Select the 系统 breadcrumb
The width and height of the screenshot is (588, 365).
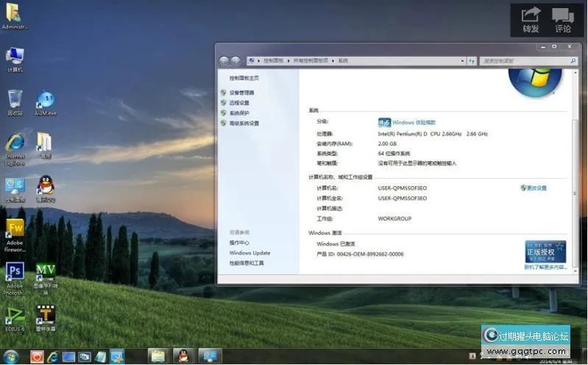[343, 61]
